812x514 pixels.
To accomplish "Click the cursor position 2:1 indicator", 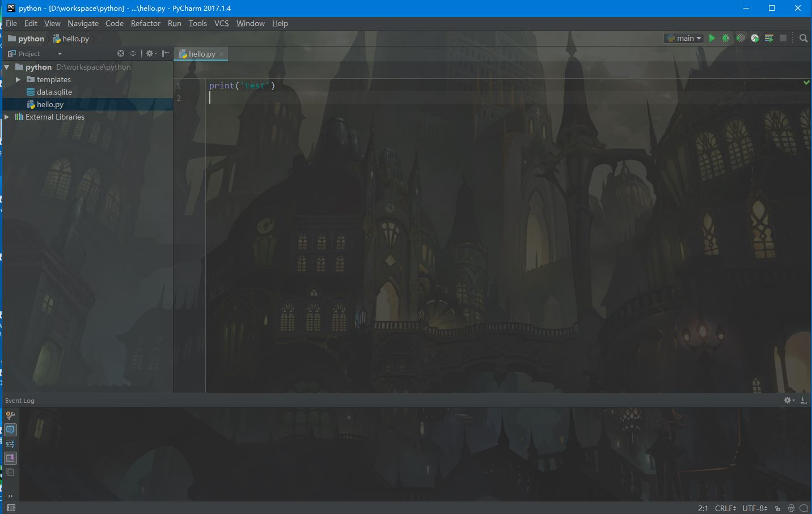I will 703,508.
